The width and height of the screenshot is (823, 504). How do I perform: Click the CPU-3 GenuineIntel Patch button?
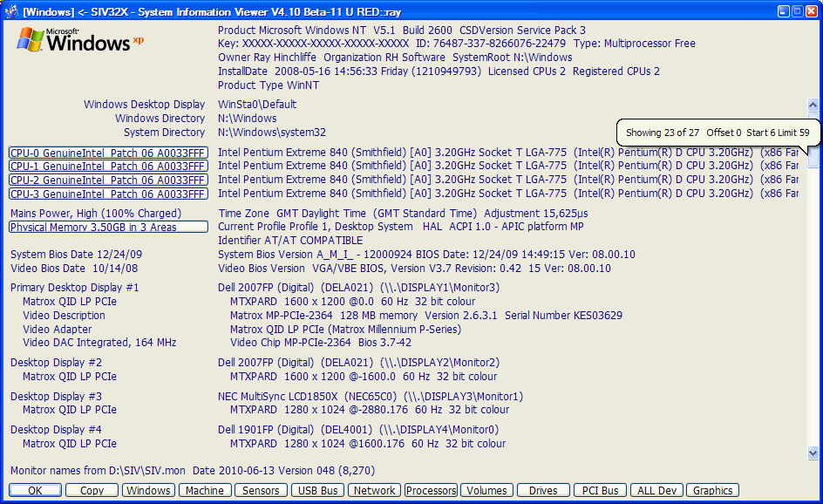(108, 194)
